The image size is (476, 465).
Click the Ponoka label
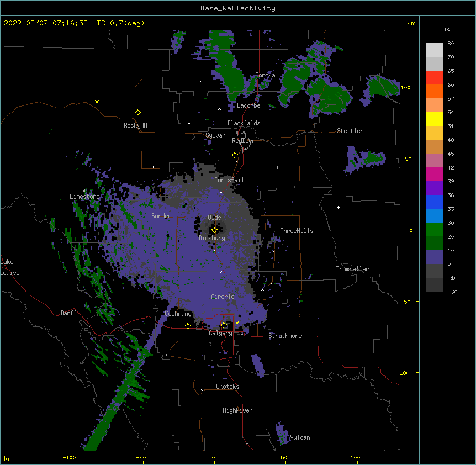click(265, 75)
